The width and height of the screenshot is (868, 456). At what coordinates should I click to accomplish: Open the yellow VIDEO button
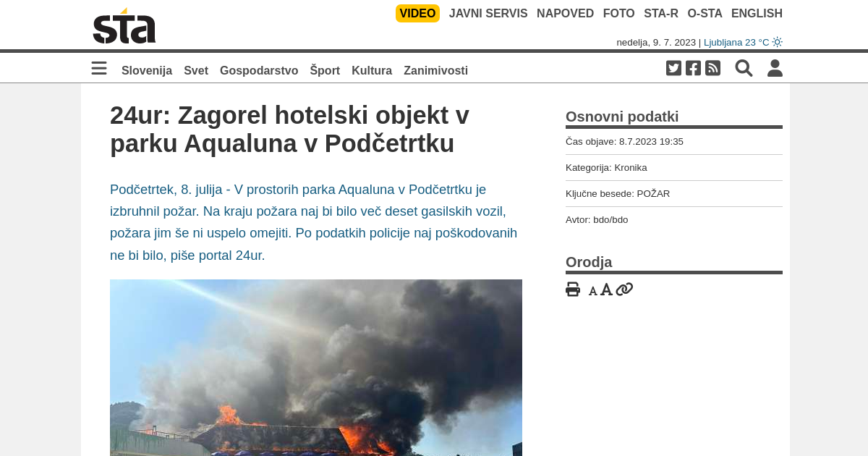point(417,13)
